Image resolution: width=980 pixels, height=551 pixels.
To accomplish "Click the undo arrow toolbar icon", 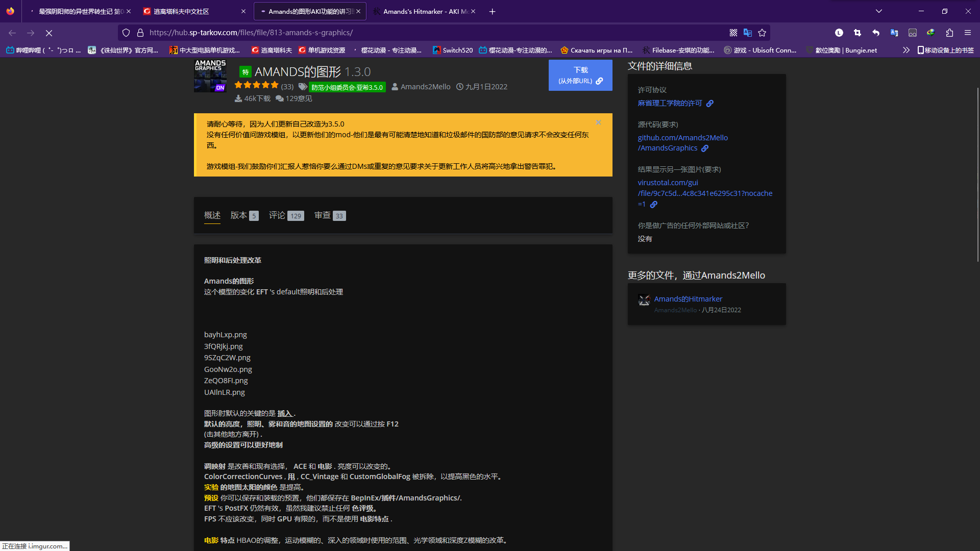I will pyautogui.click(x=876, y=32).
